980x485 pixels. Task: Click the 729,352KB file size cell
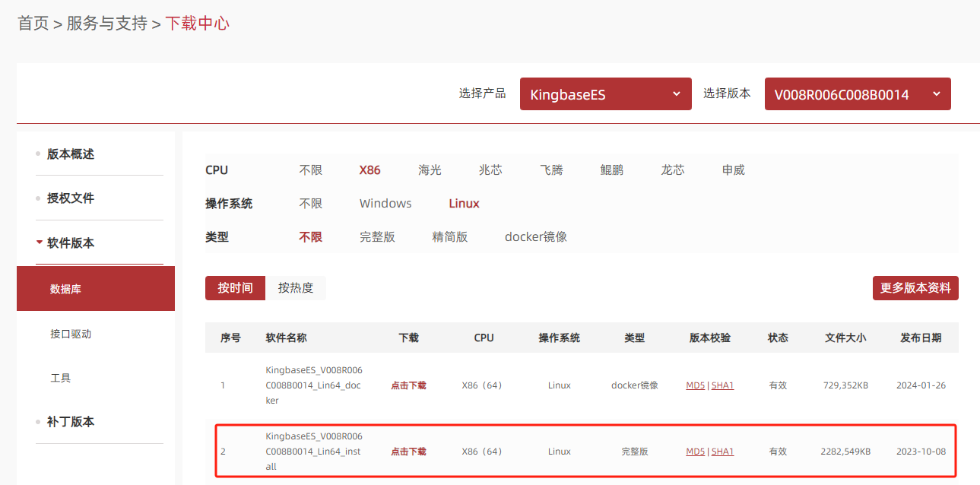[845, 385]
